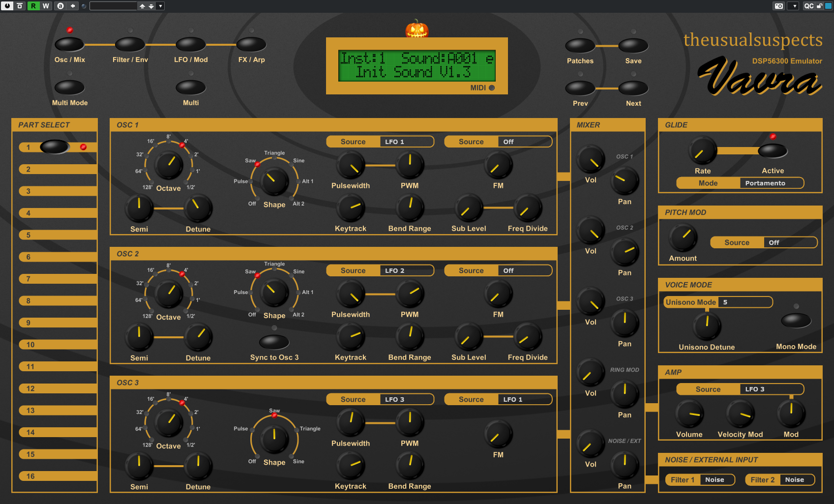Select part 9 in Part Select
This screenshot has width=834, height=504.
click(x=58, y=323)
